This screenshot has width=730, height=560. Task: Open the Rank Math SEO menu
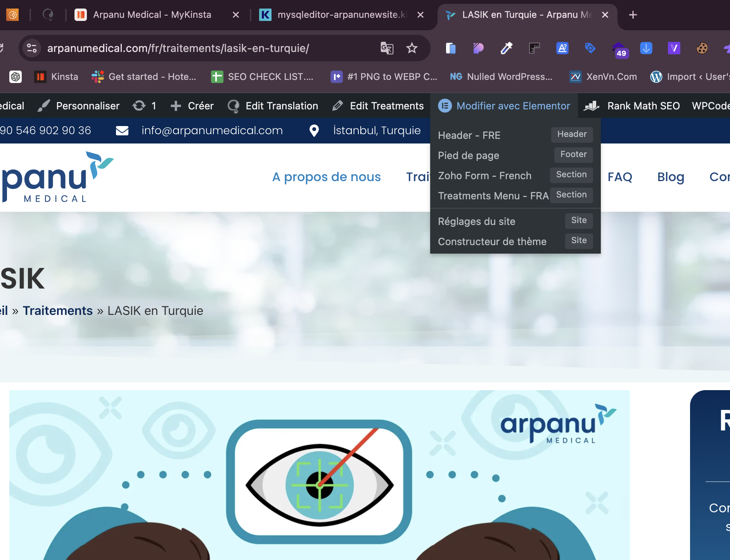coord(631,106)
